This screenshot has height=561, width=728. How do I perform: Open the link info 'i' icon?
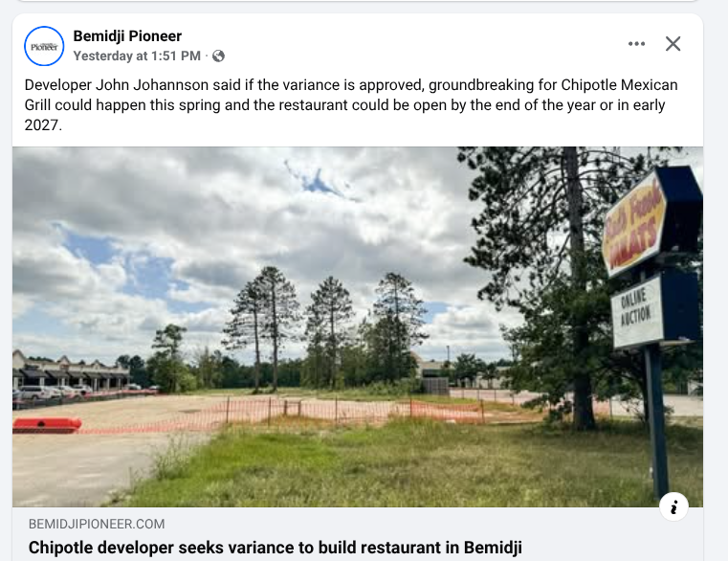tap(673, 506)
